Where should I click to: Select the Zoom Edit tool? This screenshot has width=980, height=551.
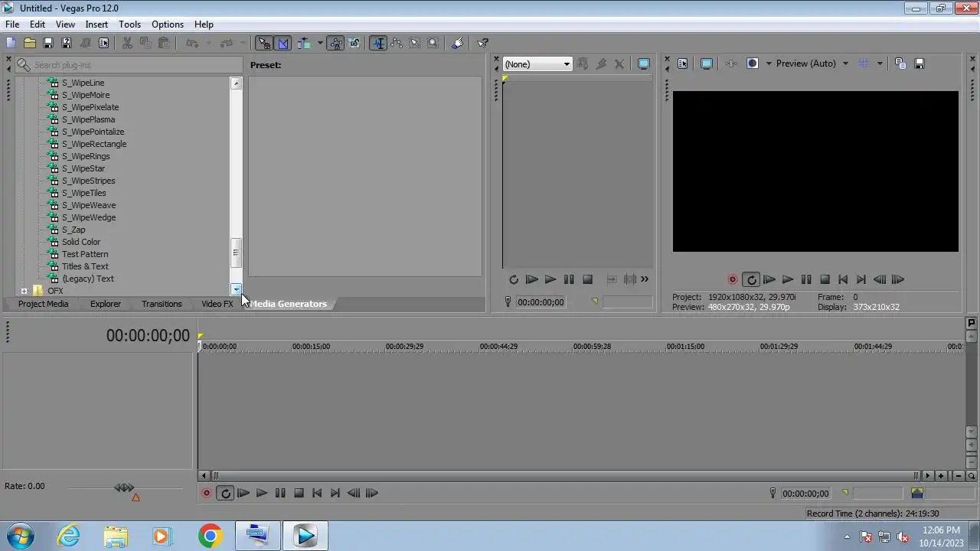(x=433, y=43)
